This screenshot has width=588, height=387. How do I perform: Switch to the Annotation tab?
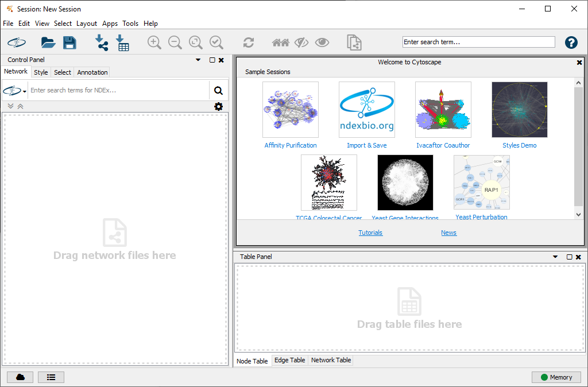[x=92, y=72]
